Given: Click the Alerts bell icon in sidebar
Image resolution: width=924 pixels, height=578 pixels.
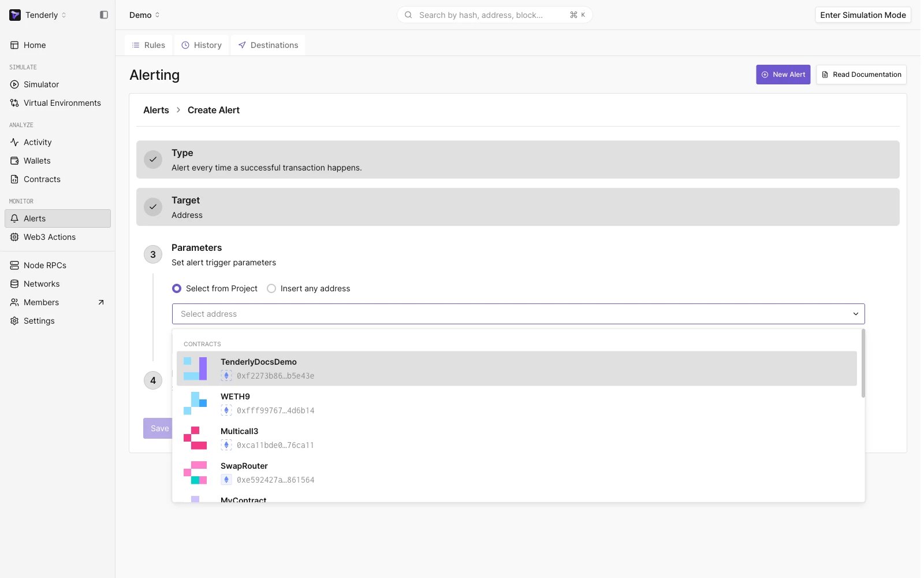Looking at the screenshot, I should (x=14, y=218).
